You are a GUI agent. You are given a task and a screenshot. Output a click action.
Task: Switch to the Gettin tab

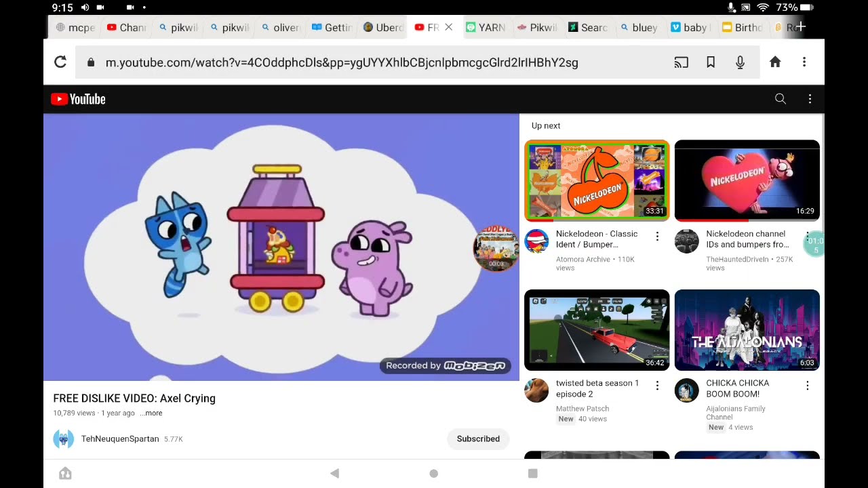click(332, 28)
